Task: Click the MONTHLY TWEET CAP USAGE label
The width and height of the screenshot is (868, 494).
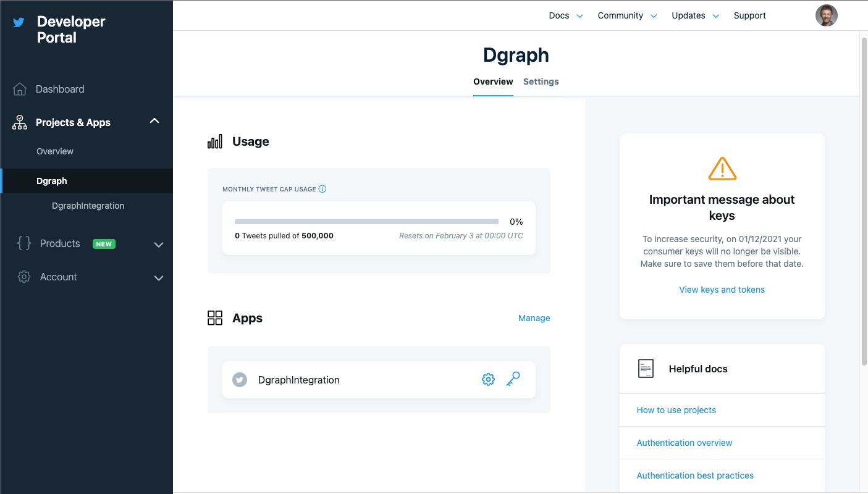Action: click(x=269, y=189)
